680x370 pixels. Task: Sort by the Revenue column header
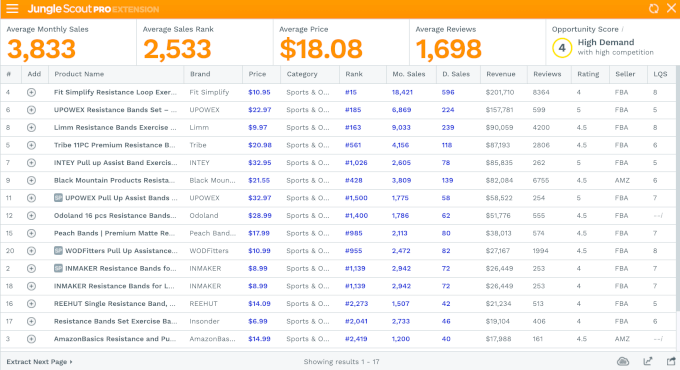coord(500,74)
